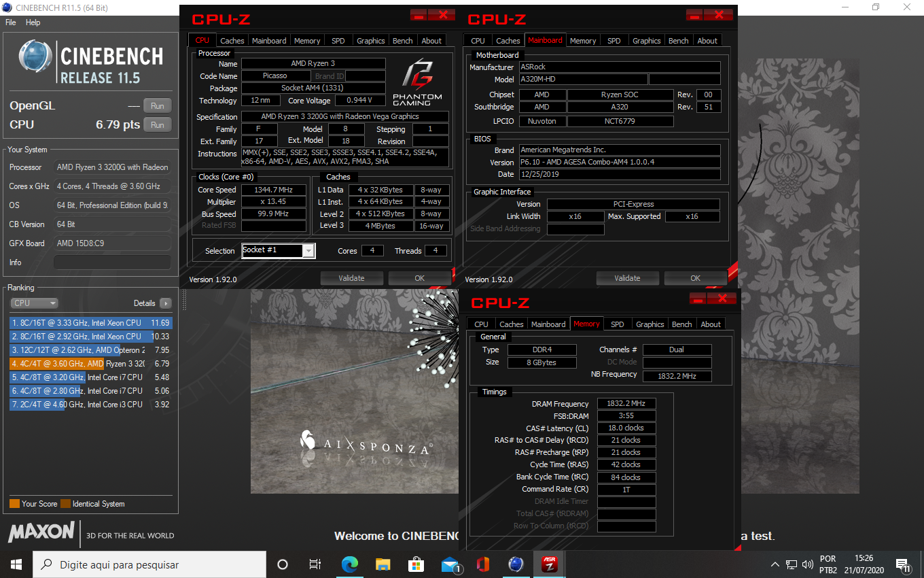Run the OpenGL benchmark
This screenshot has height=578, width=924.
(x=157, y=105)
